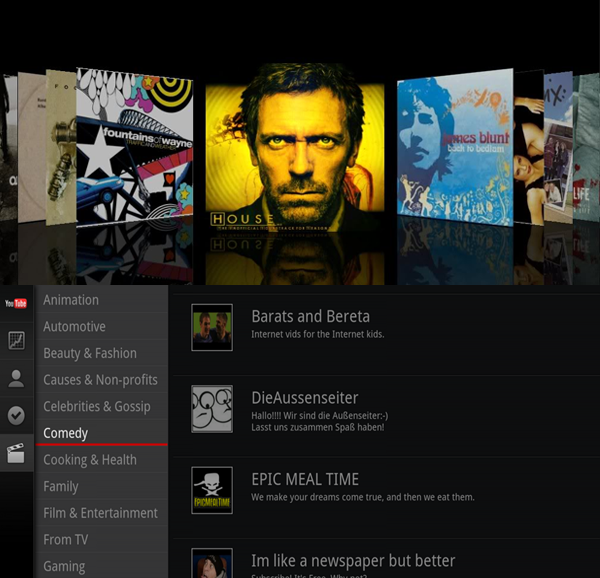Open the Gaming category
The width and height of the screenshot is (600, 578).
coord(101,566)
